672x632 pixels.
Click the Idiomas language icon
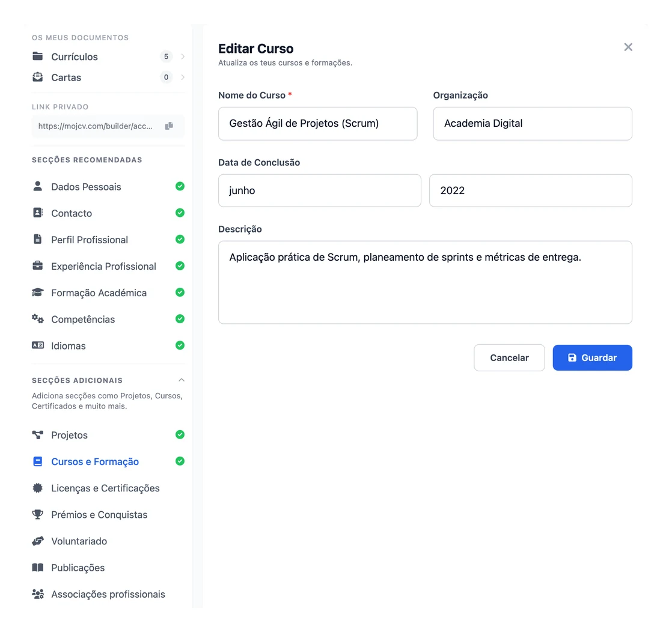pos(38,345)
